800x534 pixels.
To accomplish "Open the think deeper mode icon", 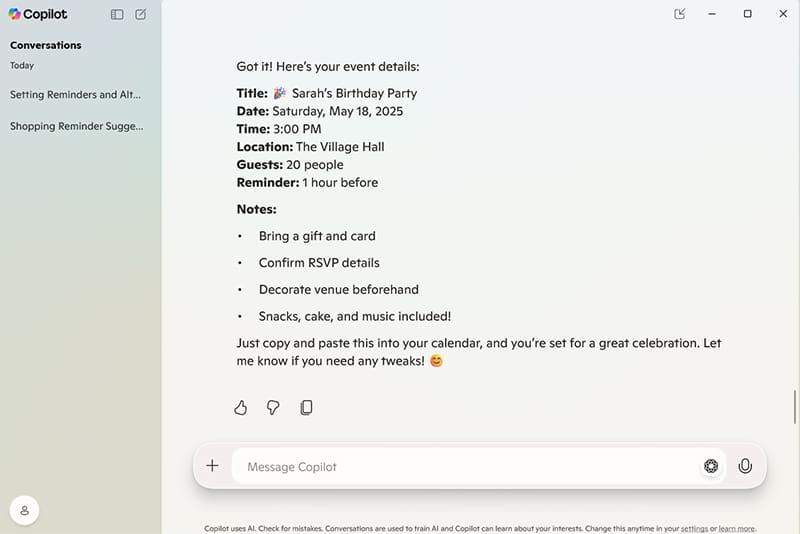I will pyautogui.click(x=711, y=466).
